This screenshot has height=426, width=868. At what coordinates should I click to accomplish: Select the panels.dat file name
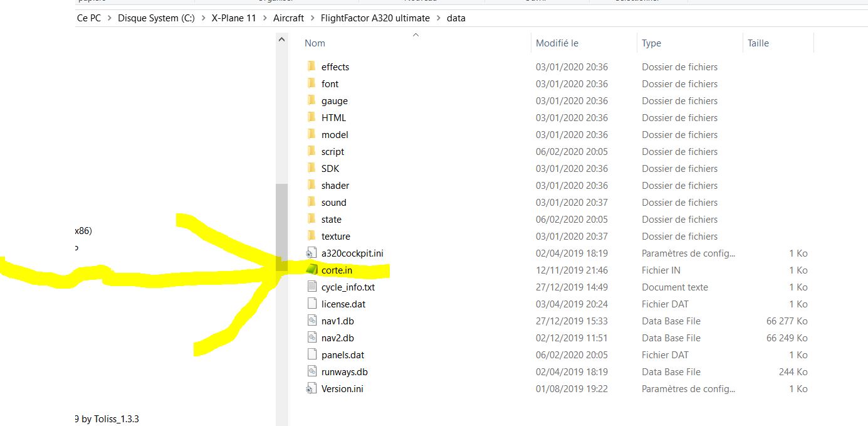[x=342, y=354]
